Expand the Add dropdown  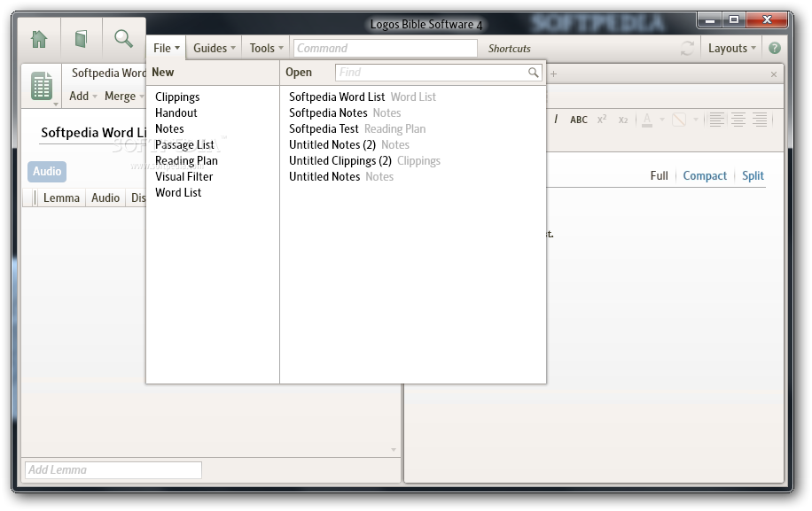tap(82, 97)
